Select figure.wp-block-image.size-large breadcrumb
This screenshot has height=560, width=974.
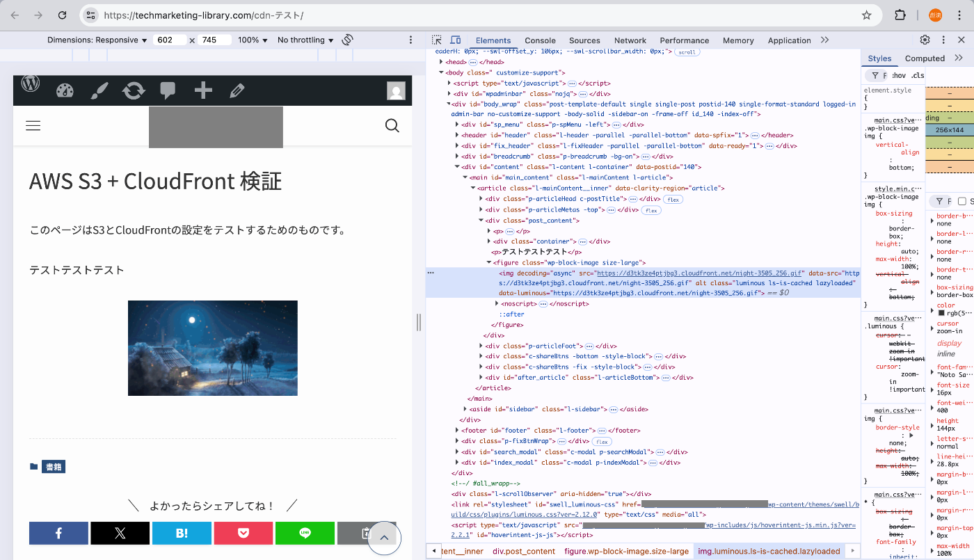626,551
